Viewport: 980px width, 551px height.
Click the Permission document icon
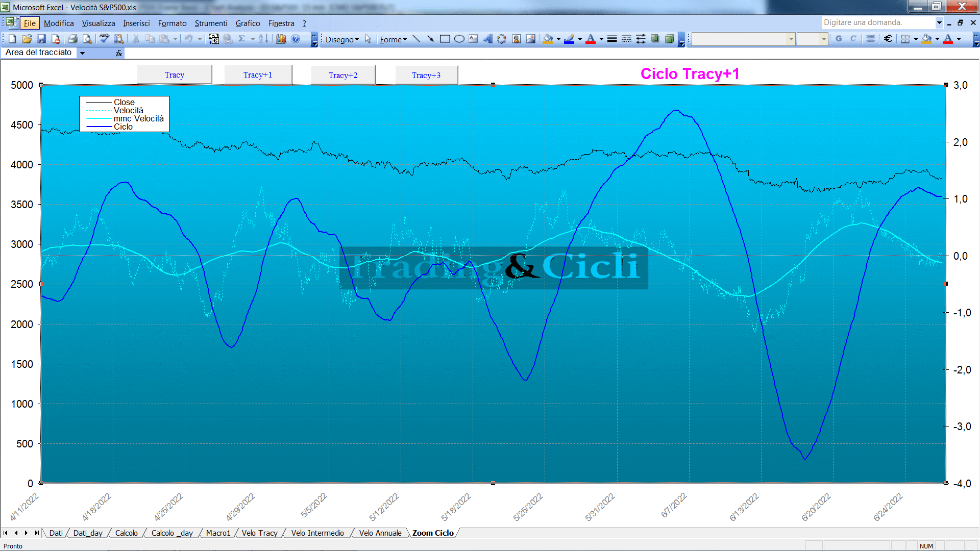click(x=56, y=39)
